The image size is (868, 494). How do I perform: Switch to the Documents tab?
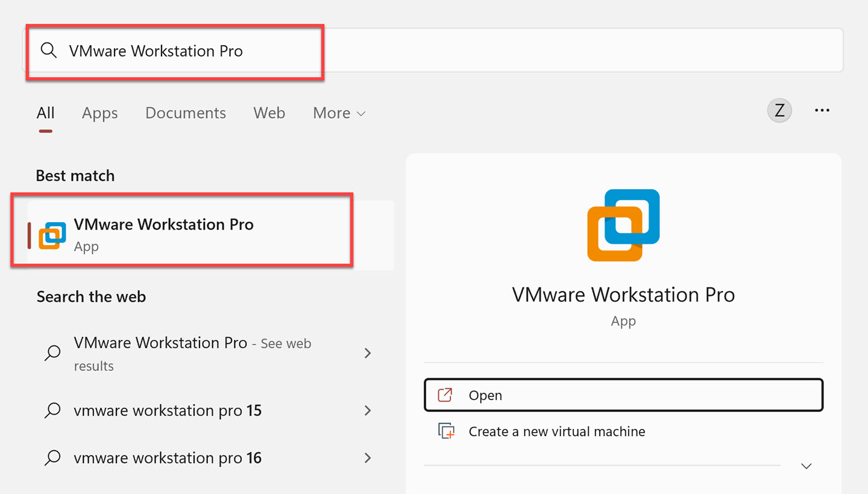(186, 113)
